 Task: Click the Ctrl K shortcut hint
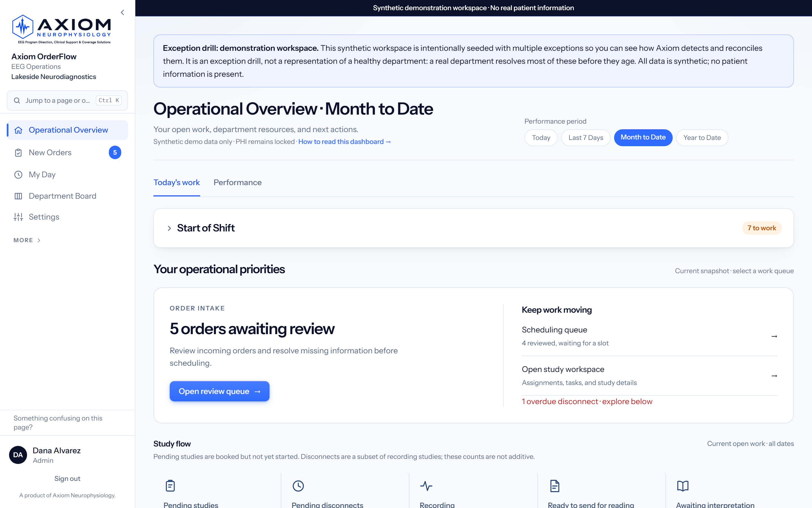click(108, 100)
